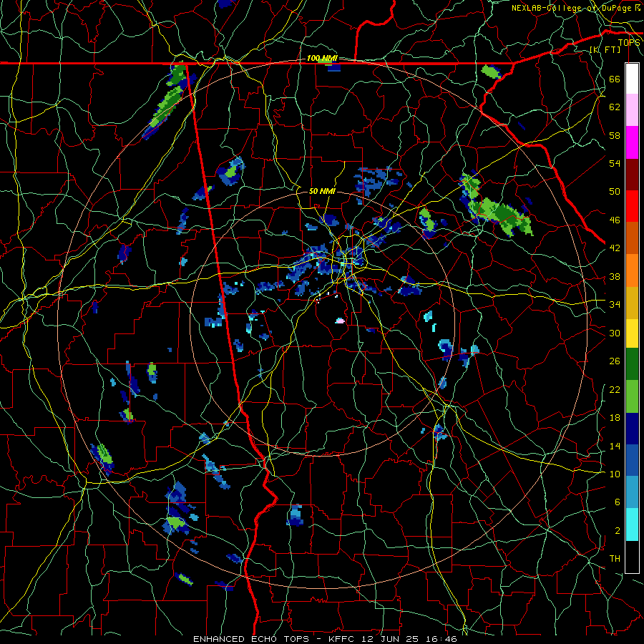Image resolution: width=644 pixels, height=644 pixels.
Task: Click the 14 legend value
Action: point(615,446)
